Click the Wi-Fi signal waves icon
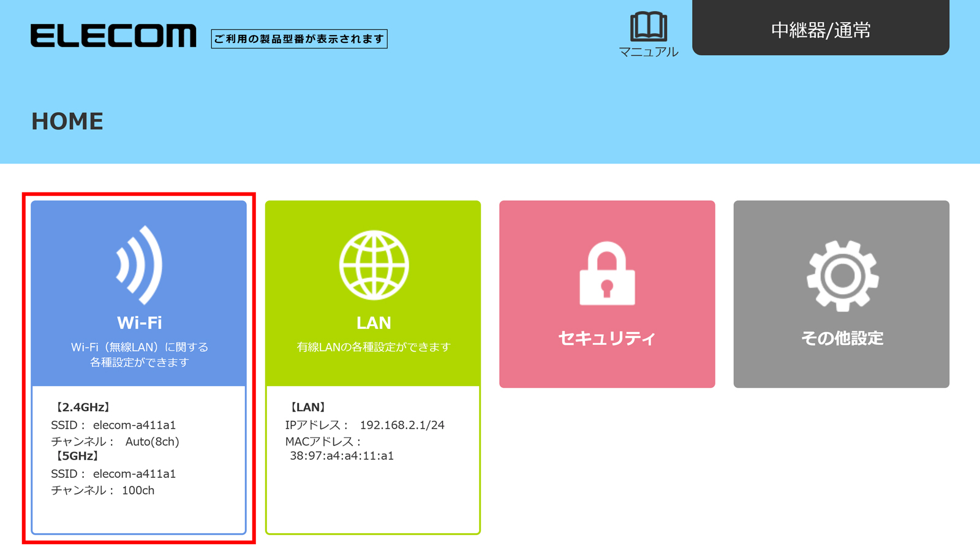Image resolution: width=980 pixels, height=560 pixels. (x=140, y=265)
